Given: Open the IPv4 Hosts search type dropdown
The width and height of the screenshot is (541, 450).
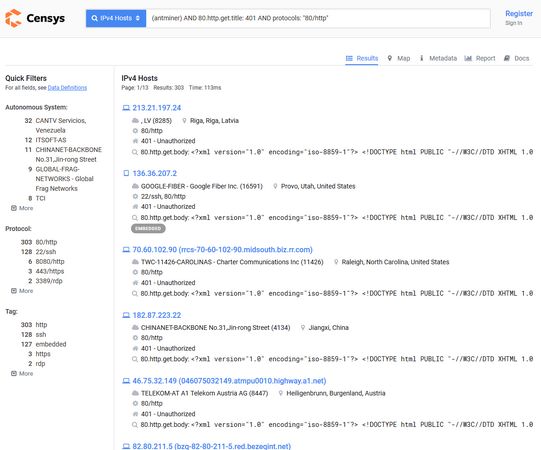Looking at the screenshot, I should click(116, 18).
